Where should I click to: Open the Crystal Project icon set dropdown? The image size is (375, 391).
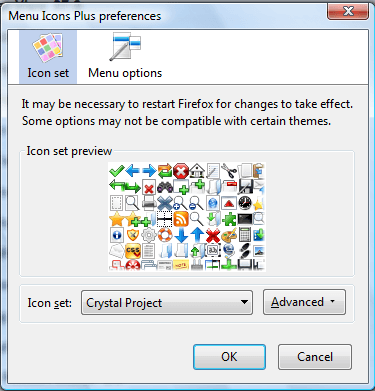(167, 303)
